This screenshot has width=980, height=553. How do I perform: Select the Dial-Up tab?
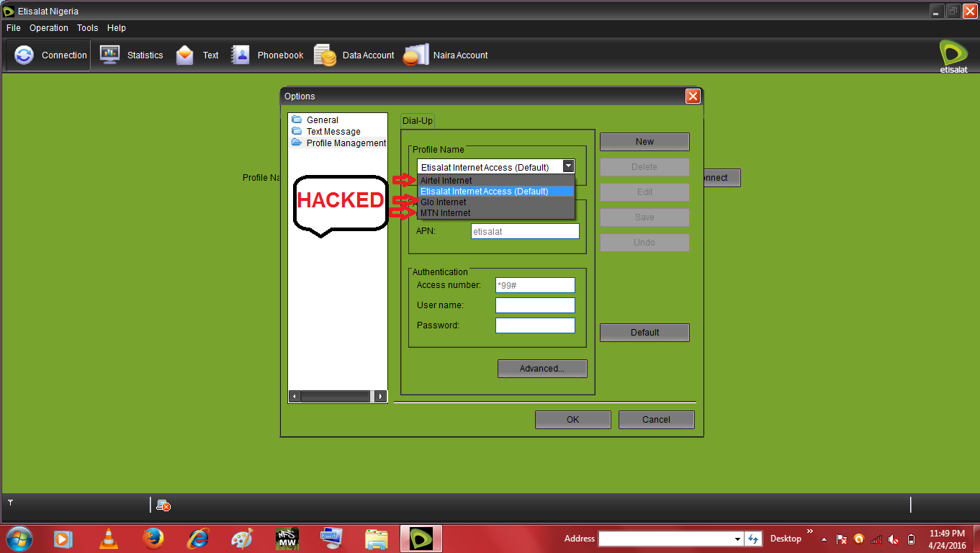[x=418, y=121]
